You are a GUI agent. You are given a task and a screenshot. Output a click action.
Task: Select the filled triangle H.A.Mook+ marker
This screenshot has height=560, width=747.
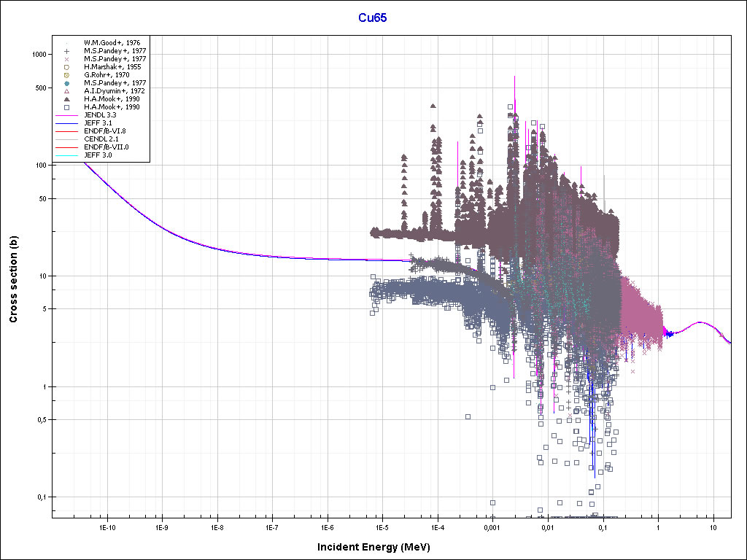click(x=66, y=99)
